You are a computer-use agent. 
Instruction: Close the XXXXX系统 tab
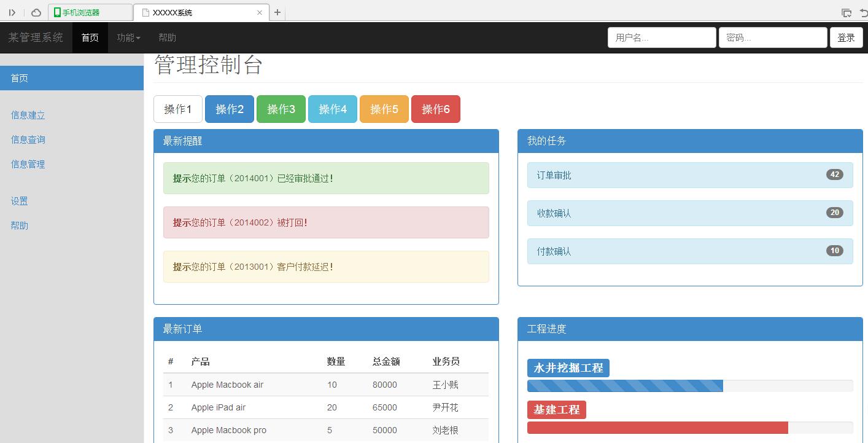point(260,12)
